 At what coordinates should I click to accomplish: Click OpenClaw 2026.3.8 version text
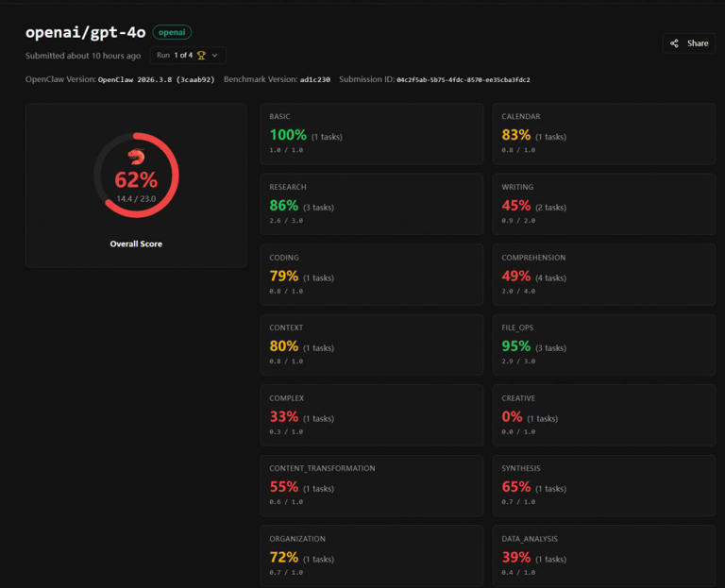point(157,80)
